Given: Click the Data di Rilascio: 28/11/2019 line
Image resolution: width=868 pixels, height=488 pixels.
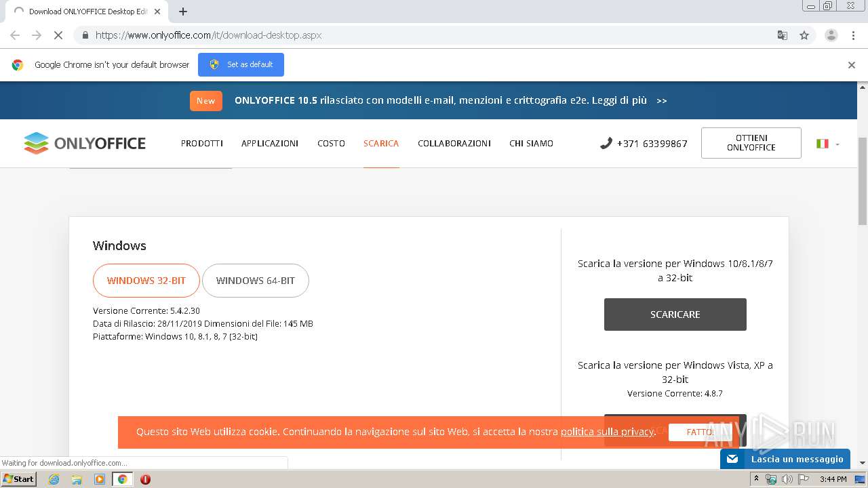Looking at the screenshot, I should pos(203,324).
